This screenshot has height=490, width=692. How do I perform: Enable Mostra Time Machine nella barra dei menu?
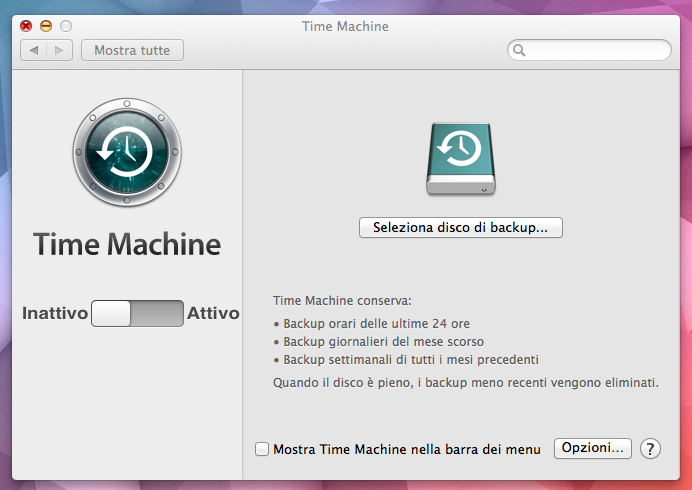coord(262,449)
